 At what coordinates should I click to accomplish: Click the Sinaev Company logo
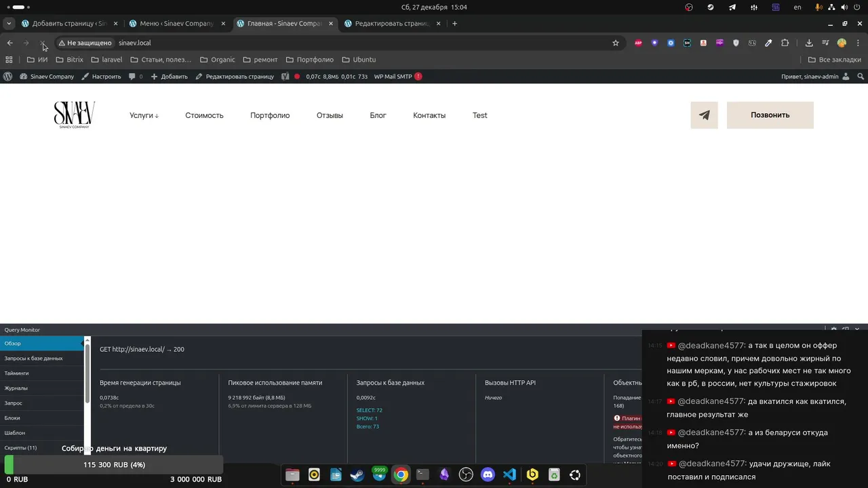(75, 115)
